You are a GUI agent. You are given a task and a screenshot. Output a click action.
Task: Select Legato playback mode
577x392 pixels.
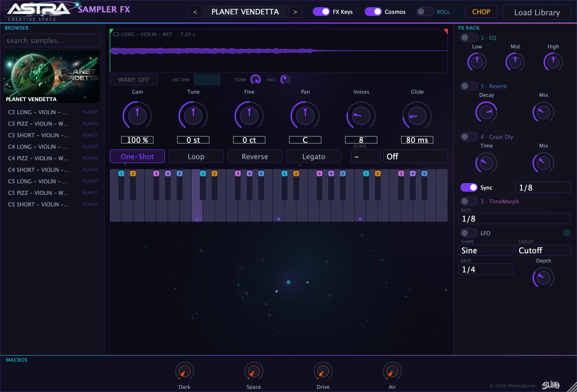(314, 157)
